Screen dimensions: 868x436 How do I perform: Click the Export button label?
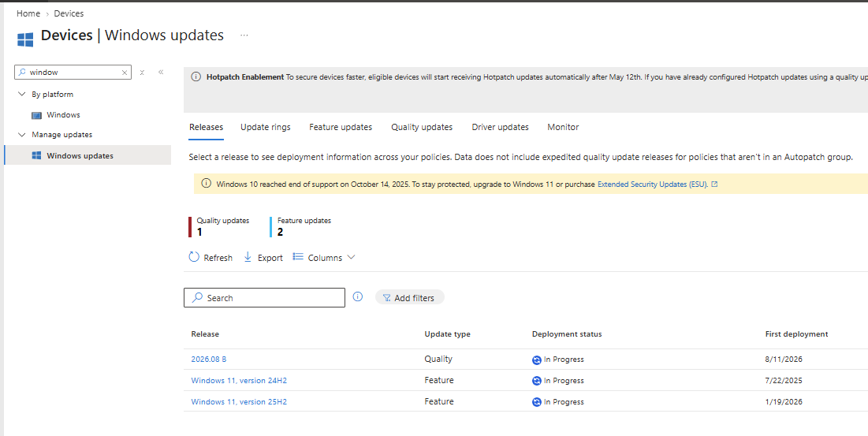click(x=270, y=258)
